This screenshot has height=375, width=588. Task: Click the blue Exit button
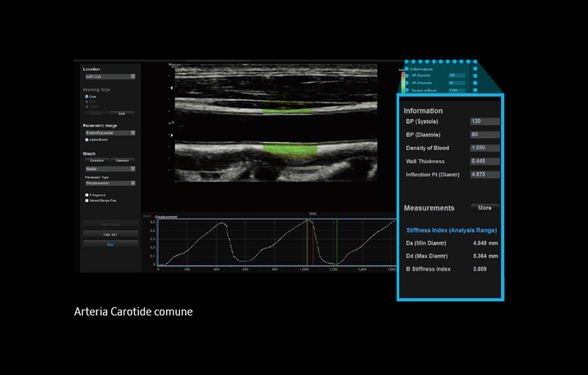110,245
